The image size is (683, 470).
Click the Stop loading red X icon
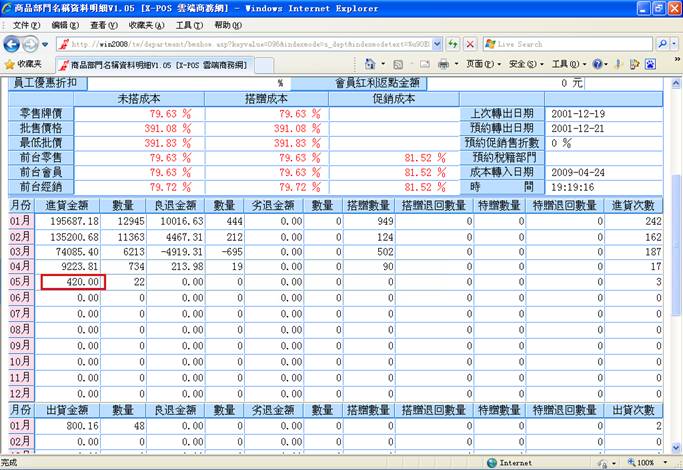tap(470, 45)
